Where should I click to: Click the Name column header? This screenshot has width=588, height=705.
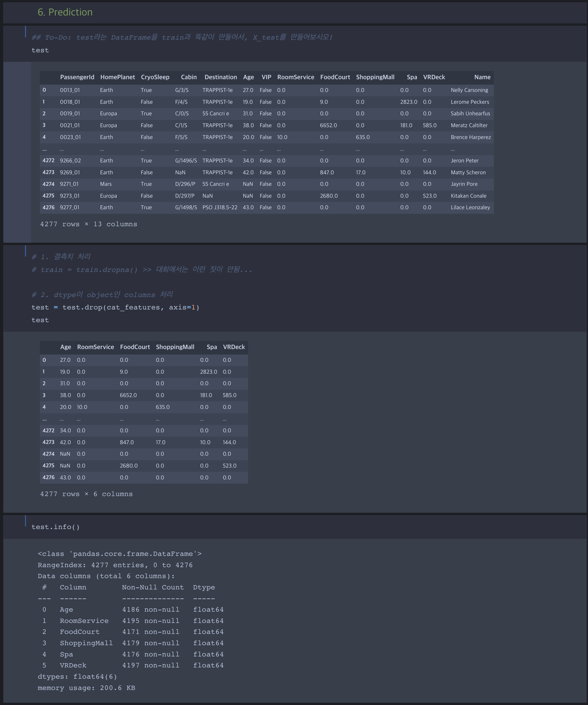482,77
